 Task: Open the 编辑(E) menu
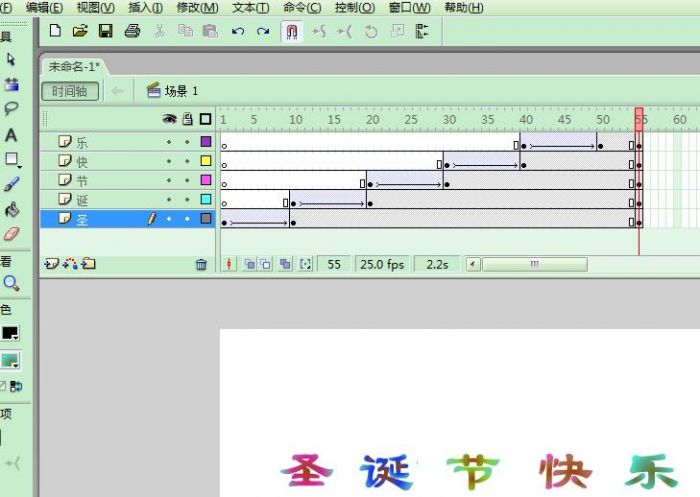[x=44, y=8]
